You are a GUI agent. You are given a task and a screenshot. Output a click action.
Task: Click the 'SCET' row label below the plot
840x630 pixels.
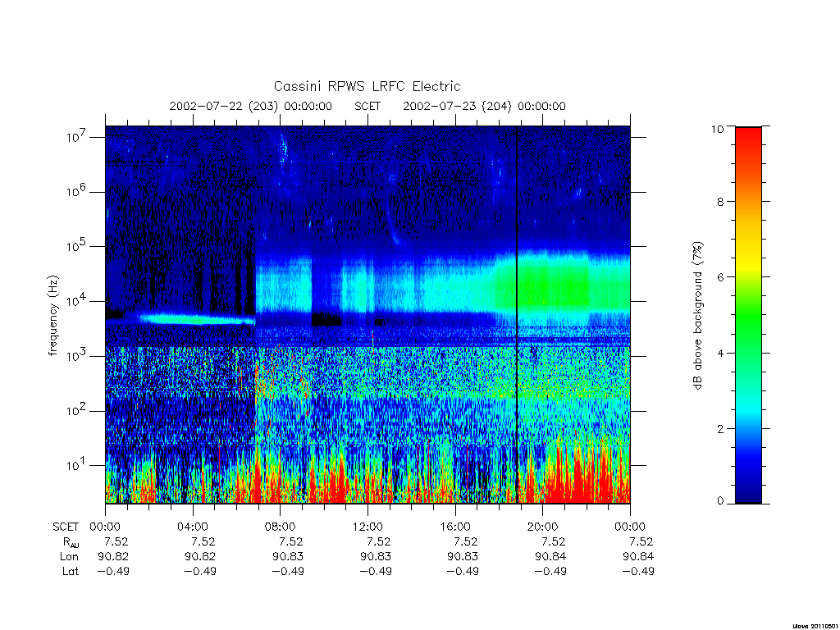66,527
